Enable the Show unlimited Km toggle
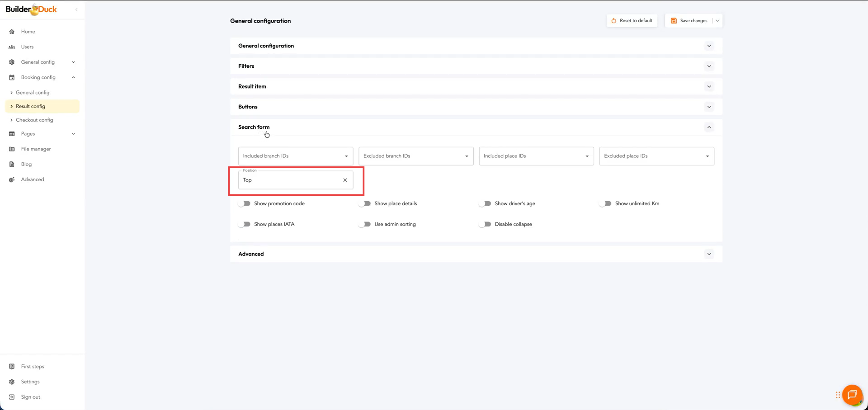The width and height of the screenshot is (868, 410). tap(605, 204)
